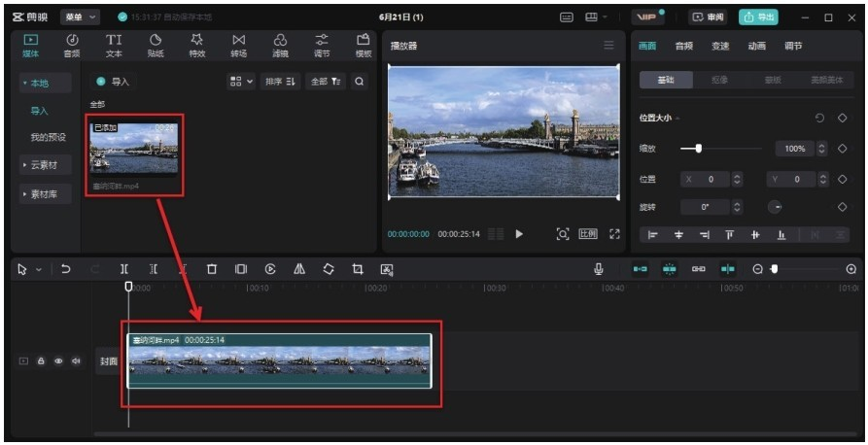Viewport: 868px width, 445px height.
Task: Click the player fit-zoom icon beside 比例
Action: tap(563, 233)
